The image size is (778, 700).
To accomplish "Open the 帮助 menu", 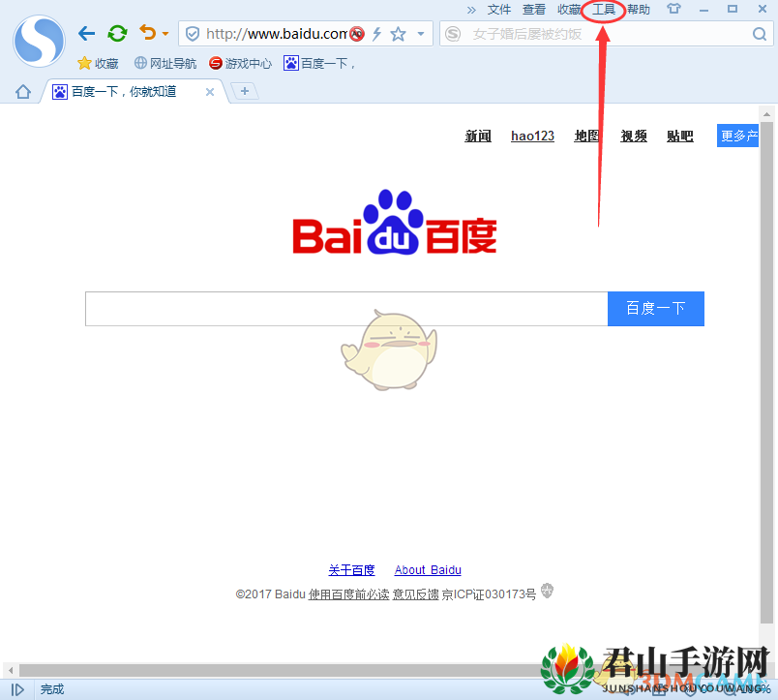I will pyautogui.click(x=638, y=10).
